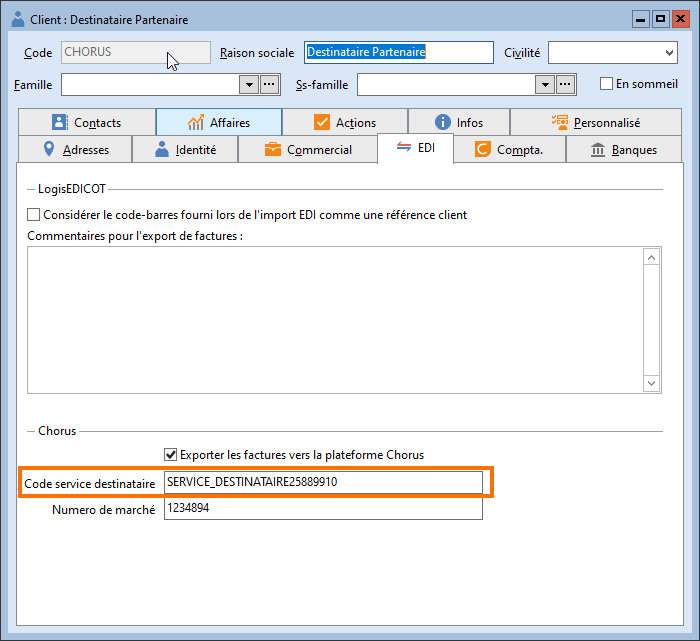This screenshot has height=641, width=700.
Task: Switch to the Compta. tab
Action: 509,150
